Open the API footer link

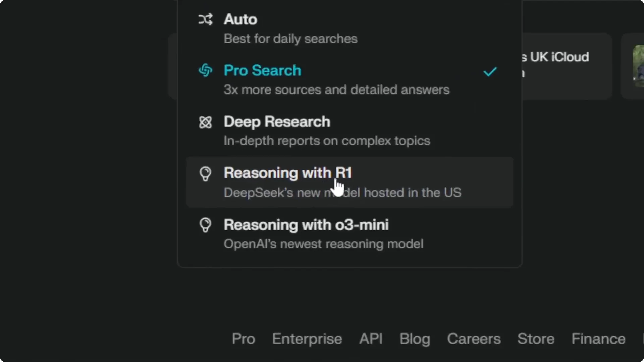point(371,339)
